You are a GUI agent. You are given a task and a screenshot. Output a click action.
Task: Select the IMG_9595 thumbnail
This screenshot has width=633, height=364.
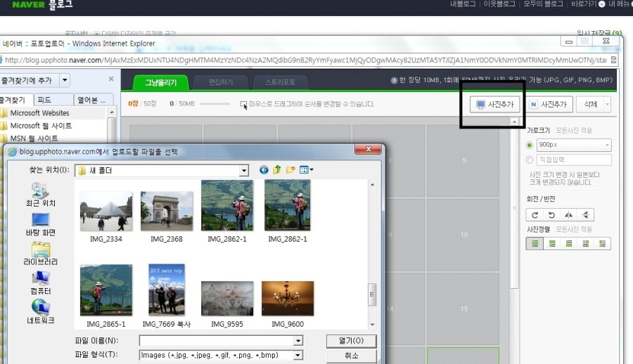coord(227,299)
